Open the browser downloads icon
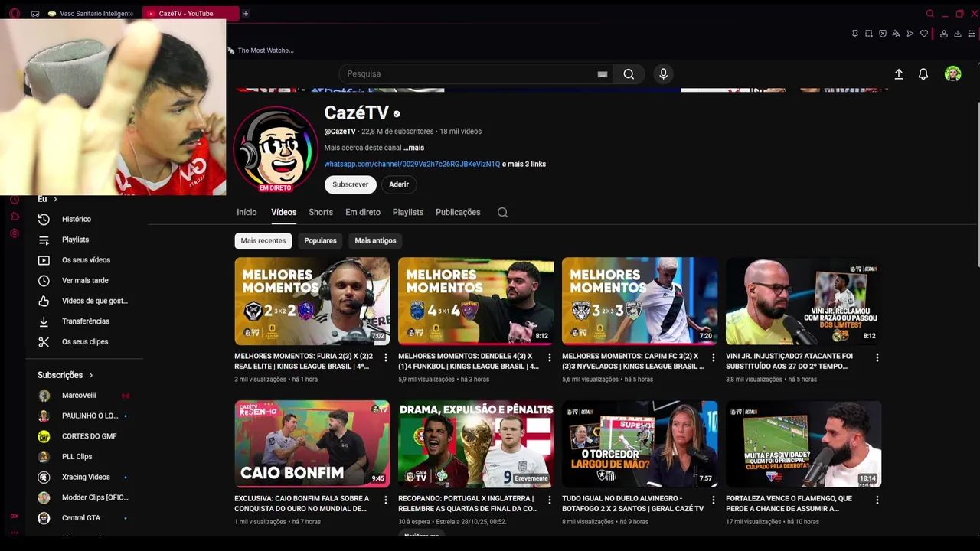 [957, 34]
